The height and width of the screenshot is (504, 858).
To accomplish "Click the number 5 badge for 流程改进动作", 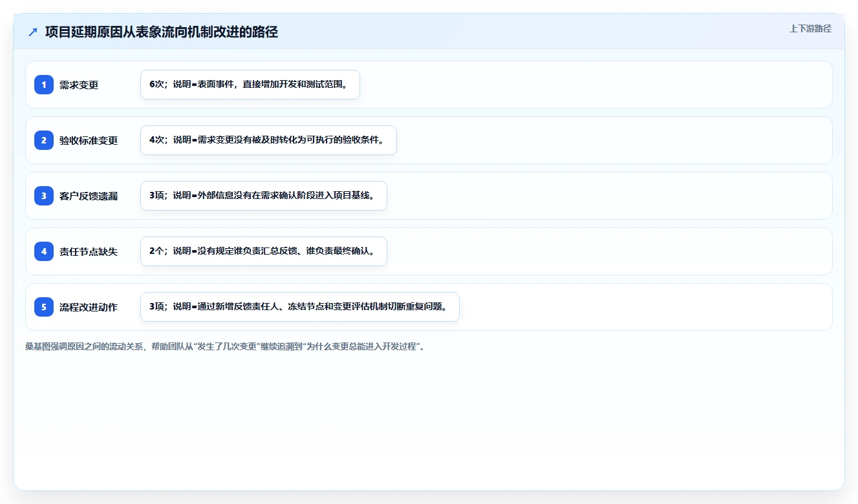I will tap(44, 307).
